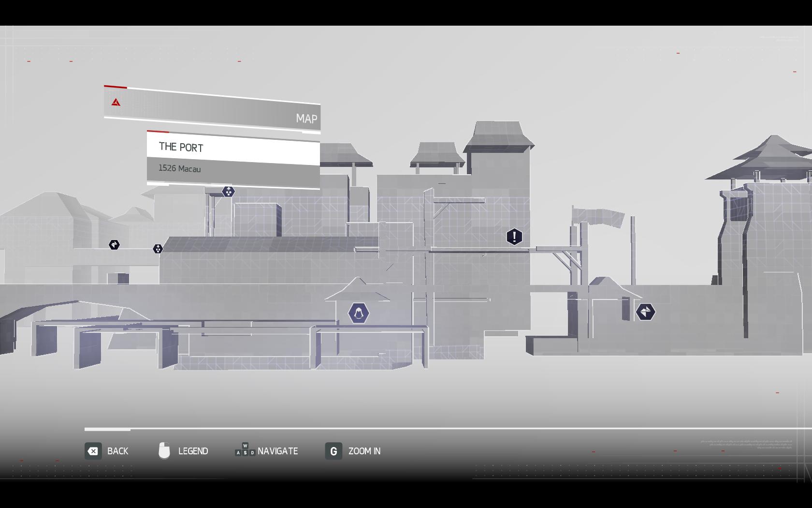The width and height of the screenshot is (812, 508).
Task: Click THE PORT location name
Action: (181, 147)
